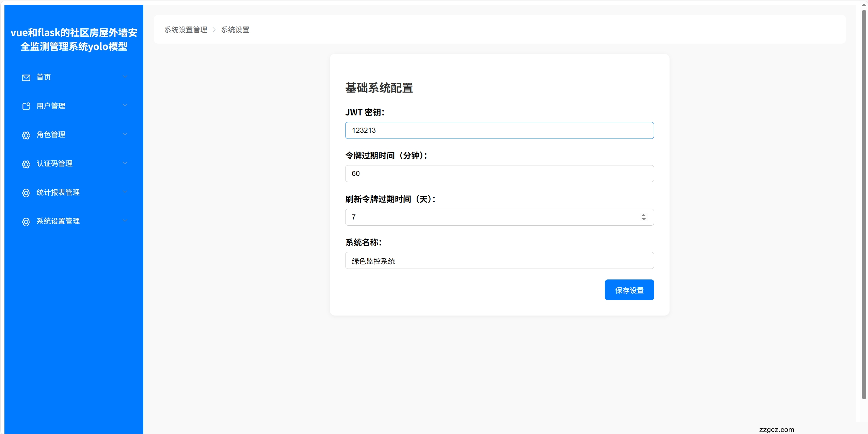Click the gear icon beside 认证码管理
This screenshot has width=868, height=434.
click(x=26, y=164)
